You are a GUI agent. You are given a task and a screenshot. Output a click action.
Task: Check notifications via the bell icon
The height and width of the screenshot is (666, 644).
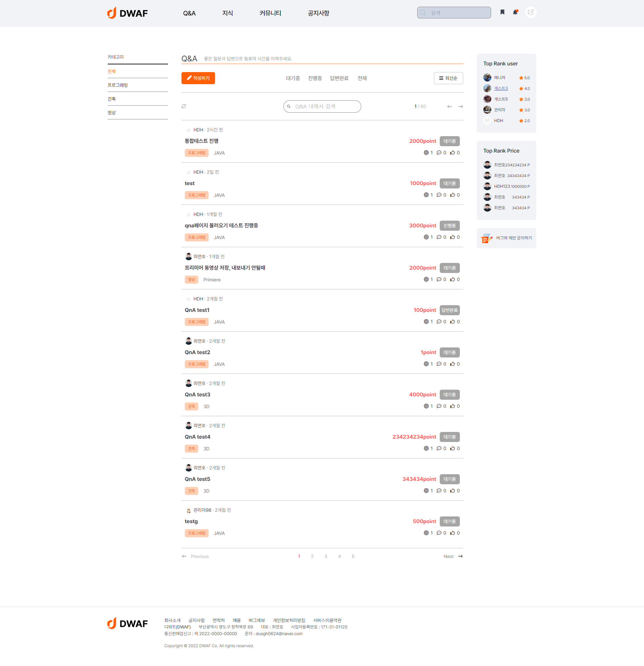tap(515, 12)
